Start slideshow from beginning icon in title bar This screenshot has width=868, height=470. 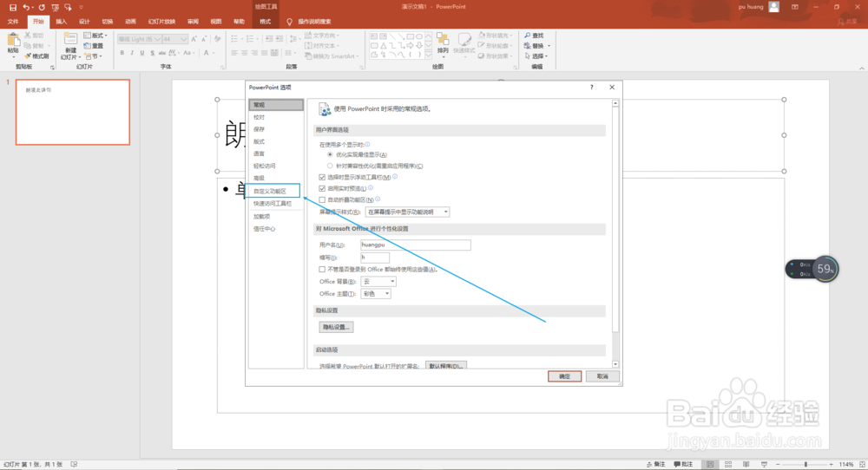[55, 7]
